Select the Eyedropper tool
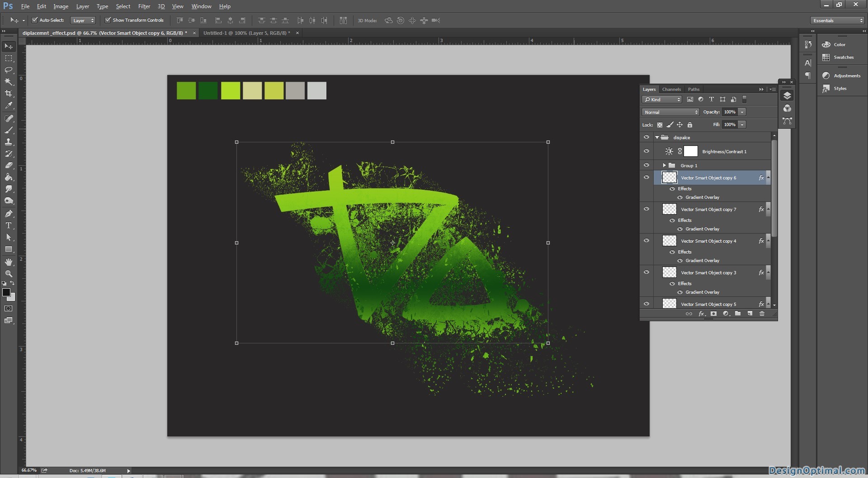868x478 pixels. tap(9, 105)
